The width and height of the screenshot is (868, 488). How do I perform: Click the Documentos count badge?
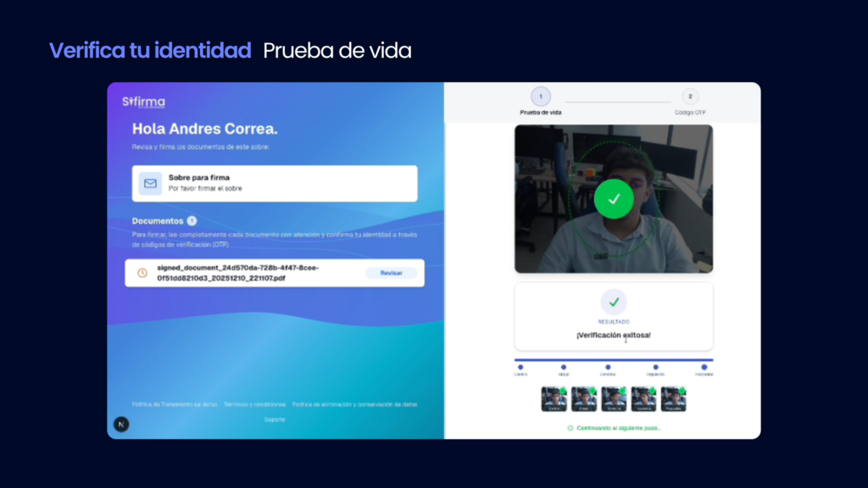point(192,220)
